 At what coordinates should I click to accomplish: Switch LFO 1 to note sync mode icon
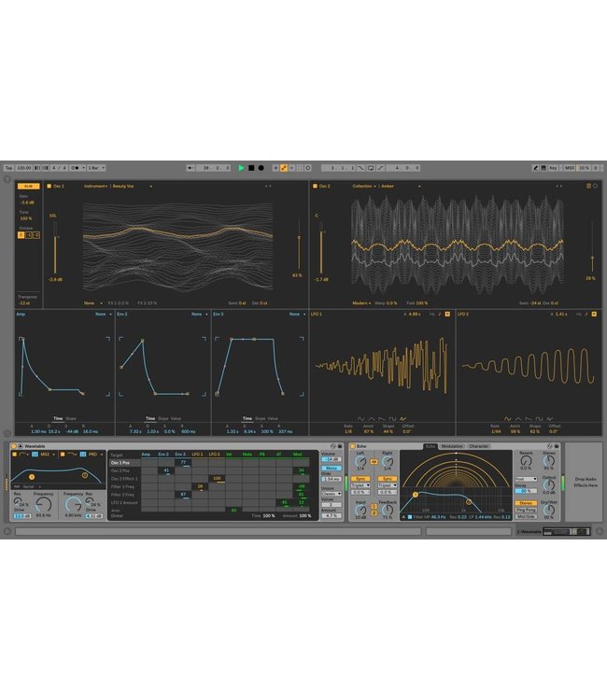(x=440, y=315)
